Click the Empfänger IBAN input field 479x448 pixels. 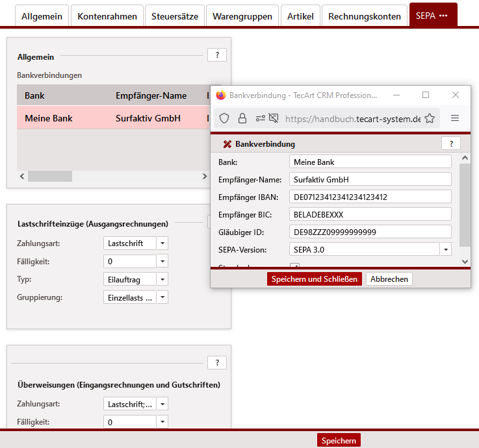pos(370,197)
